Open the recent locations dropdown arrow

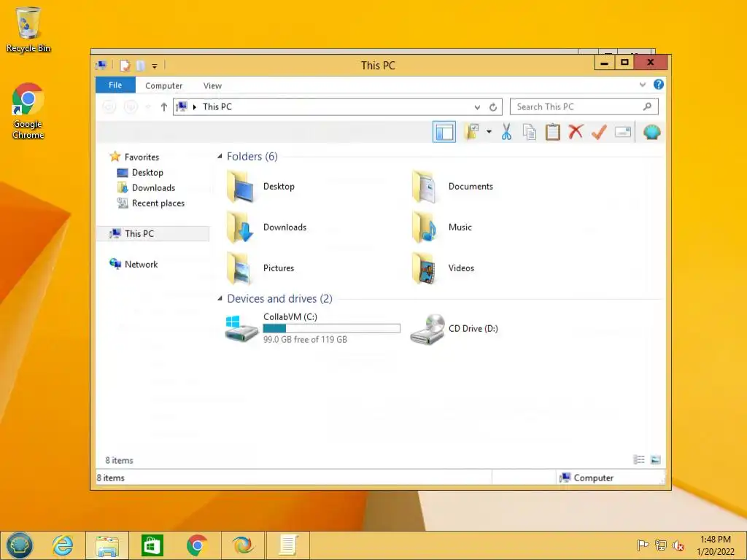[148, 107]
